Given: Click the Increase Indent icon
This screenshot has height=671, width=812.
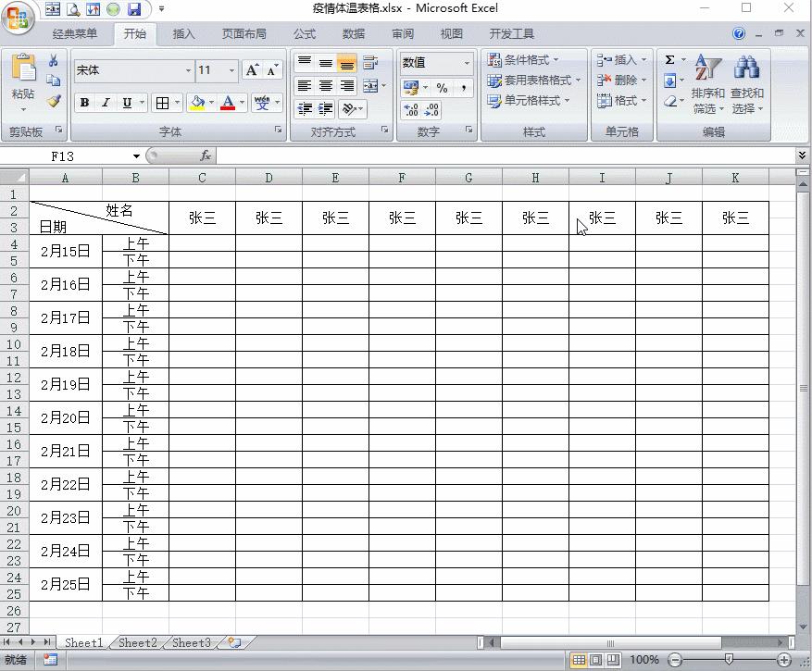Looking at the screenshot, I should coord(326,108).
